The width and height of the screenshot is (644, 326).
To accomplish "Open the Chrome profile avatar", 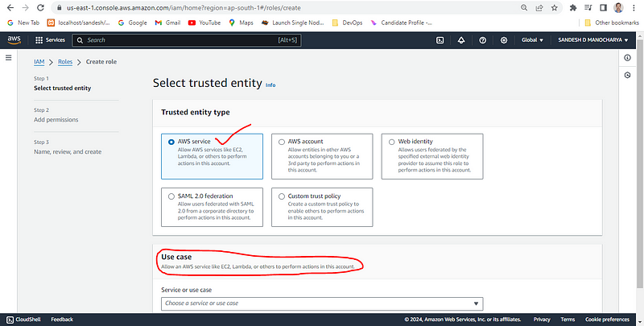I will [618, 8].
